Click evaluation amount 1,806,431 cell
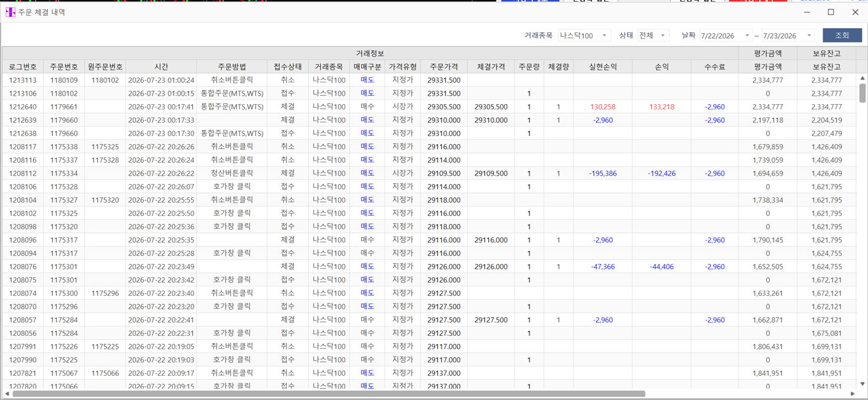Image resolution: width=868 pixels, height=400 pixels. pyautogui.click(x=768, y=346)
